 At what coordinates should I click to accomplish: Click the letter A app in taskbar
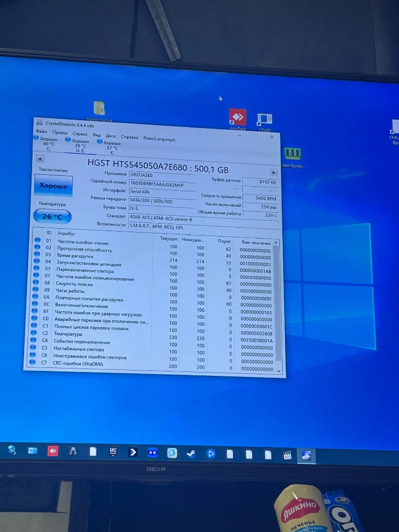point(72,451)
